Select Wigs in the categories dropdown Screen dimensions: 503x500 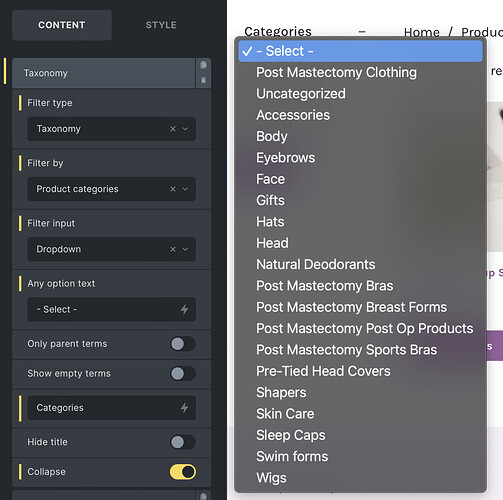(x=271, y=478)
